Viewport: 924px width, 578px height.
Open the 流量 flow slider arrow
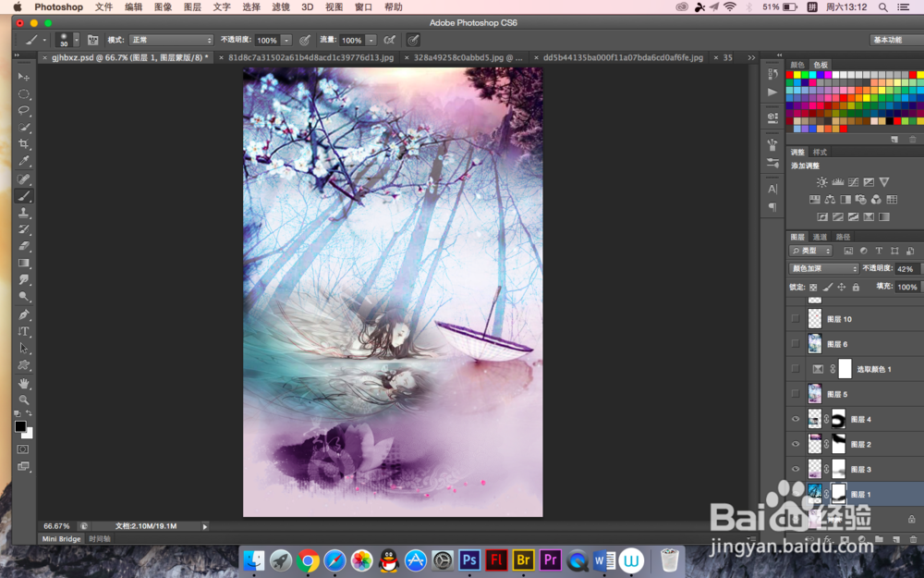click(x=371, y=40)
